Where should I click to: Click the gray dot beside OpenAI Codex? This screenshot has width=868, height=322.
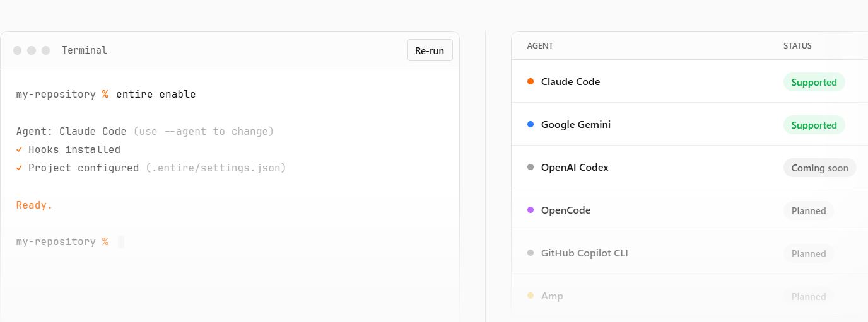pyautogui.click(x=531, y=167)
